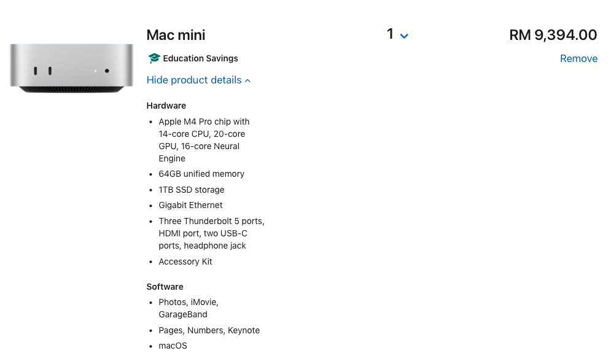Screen dimensions: 611x364
Task: Click the Accessory Kit list item
Action: (x=185, y=261)
